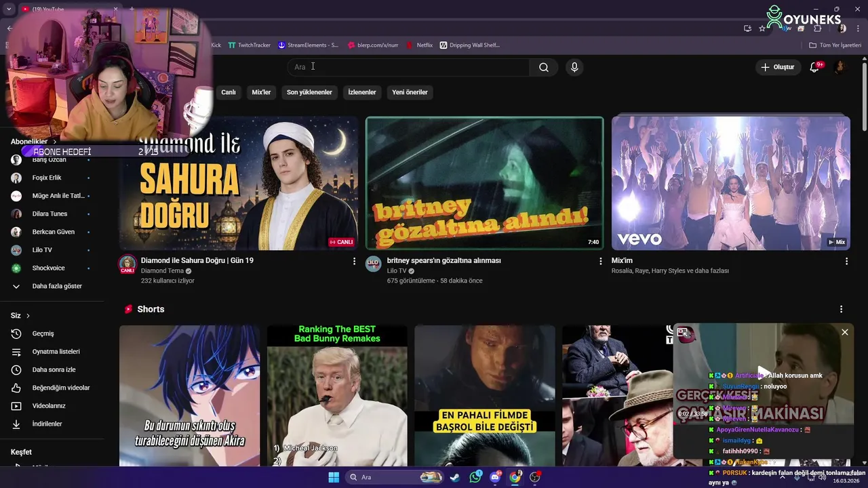This screenshot has height=488, width=868.
Task: Open the vevo Mix'im thumbnail
Action: tap(730, 183)
